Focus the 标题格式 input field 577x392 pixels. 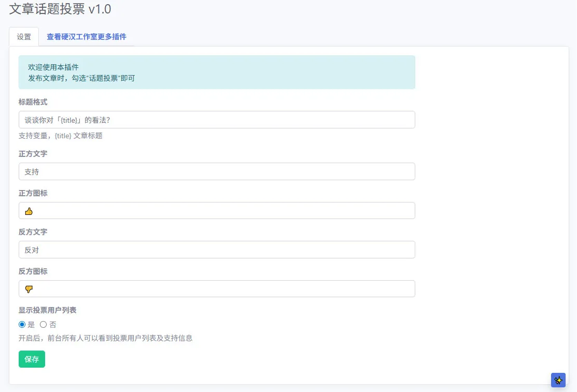pyautogui.click(x=217, y=120)
